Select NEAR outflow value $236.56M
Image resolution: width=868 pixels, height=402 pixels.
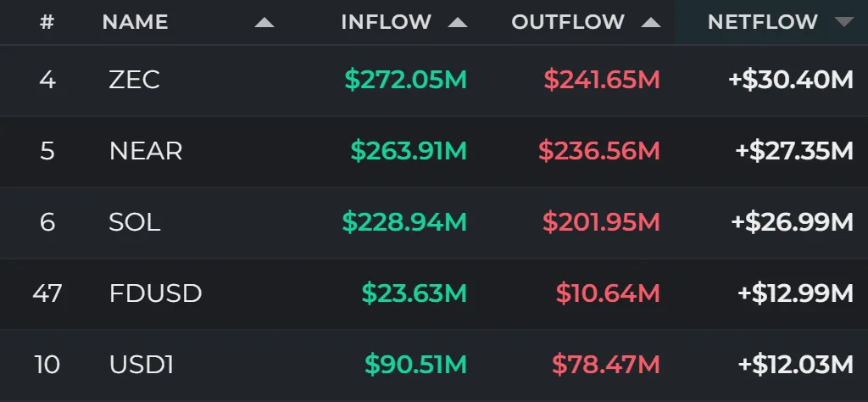(599, 151)
